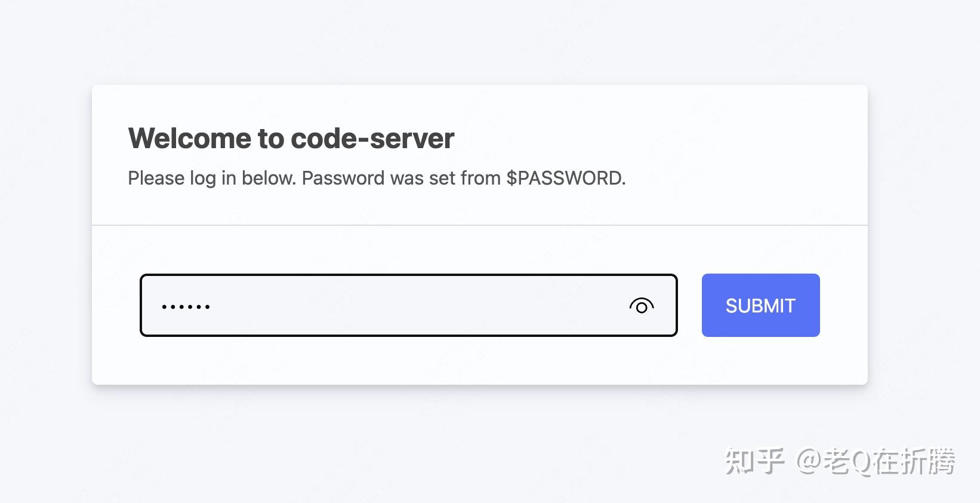Activate the blue SUBMIT control
980x503 pixels.
tap(760, 305)
